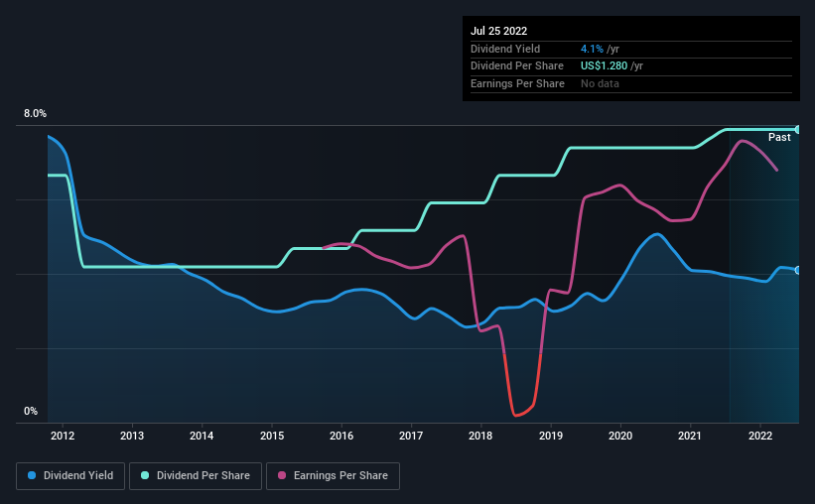Click the 2022 x-axis label
Viewport: 815px width, 504px height.
(x=759, y=436)
